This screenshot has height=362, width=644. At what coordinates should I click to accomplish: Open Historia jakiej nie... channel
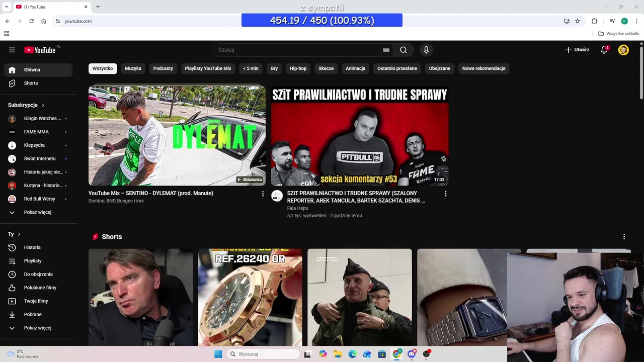[x=38, y=172]
